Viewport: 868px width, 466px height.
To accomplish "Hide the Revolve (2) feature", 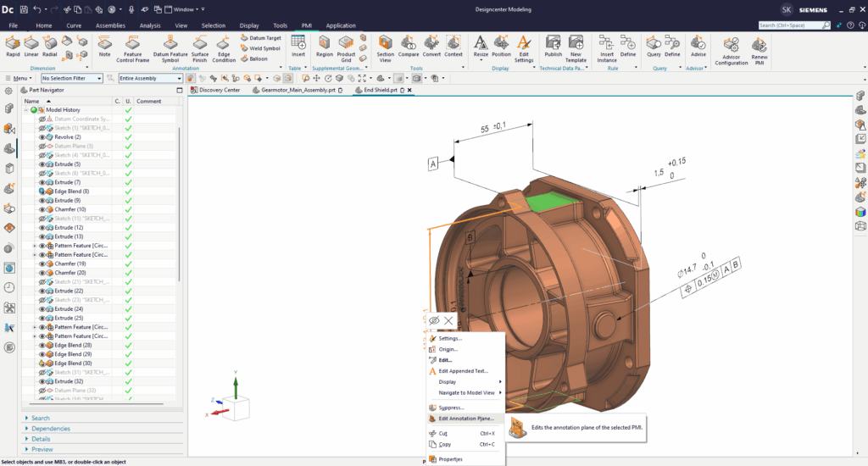I will (42, 137).
